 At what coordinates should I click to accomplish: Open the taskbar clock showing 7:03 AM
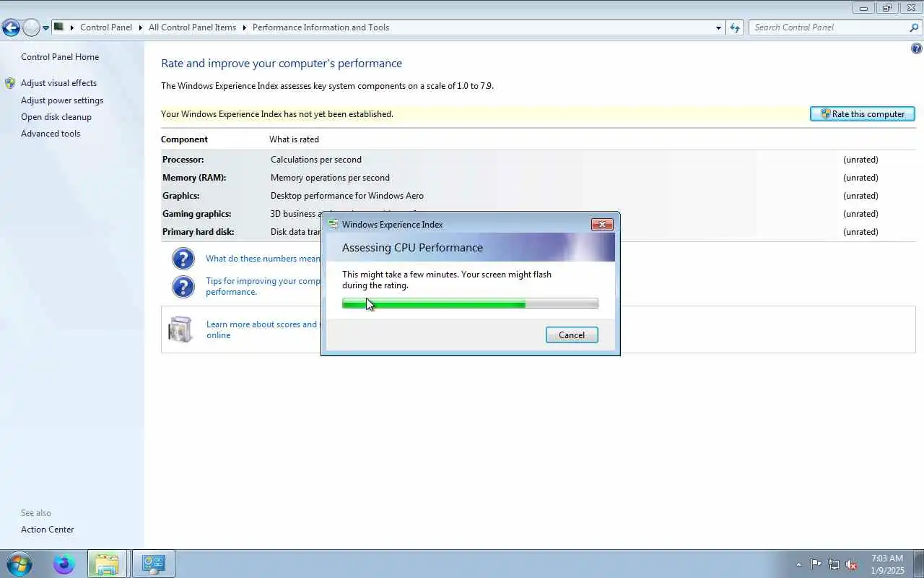tap(887, 564)
